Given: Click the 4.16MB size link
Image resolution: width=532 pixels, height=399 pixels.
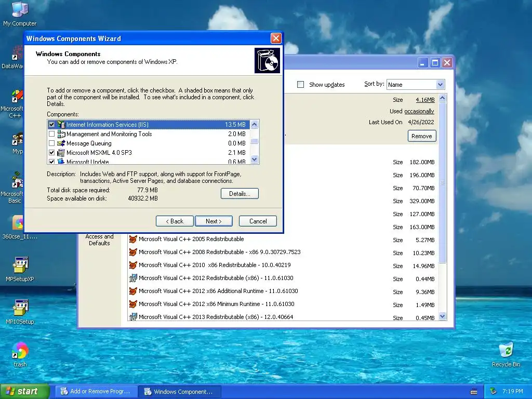Looking at the screenshot, I should (x=425, y=100).
